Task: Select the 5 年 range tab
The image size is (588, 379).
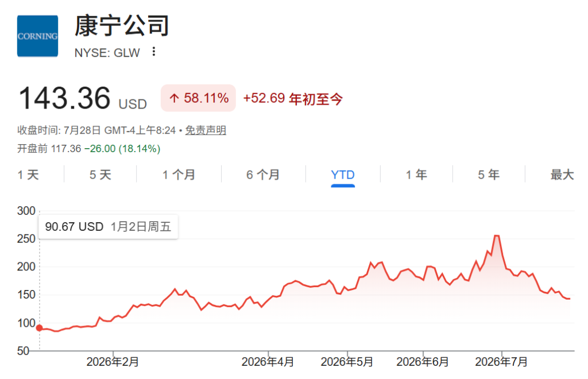Action: [x=489, y=175]
